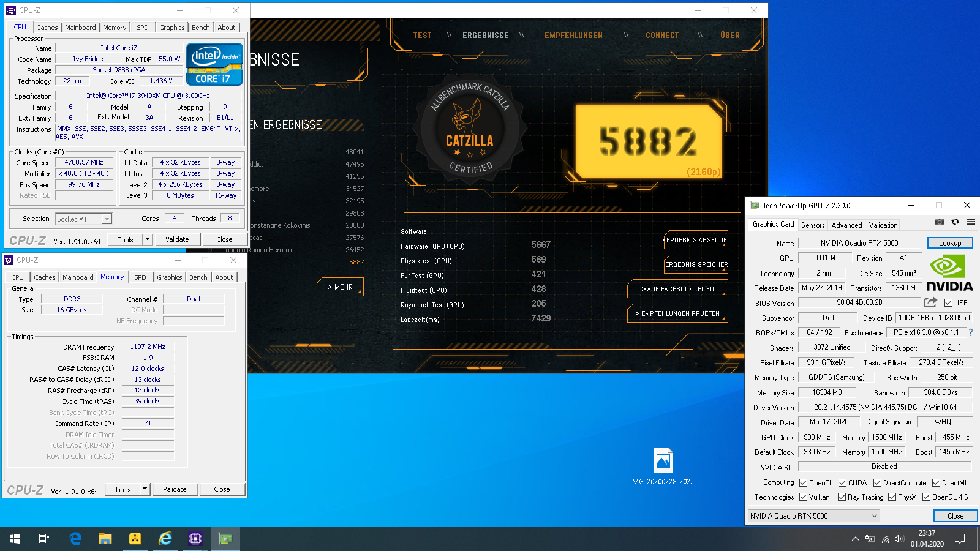Click the CPU-Z title bar icon in top window
Viewport: 980px width, 551px height.
(10, 10)
